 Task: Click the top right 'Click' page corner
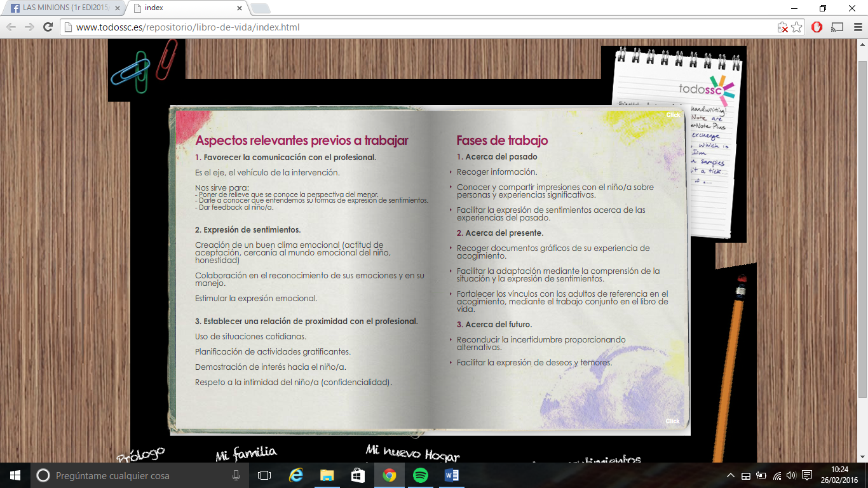(673, 115)
